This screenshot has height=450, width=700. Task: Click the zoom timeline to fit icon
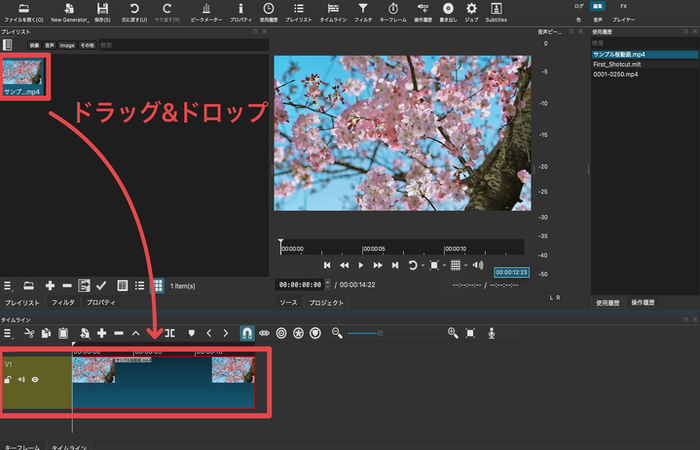click(471, 333)
